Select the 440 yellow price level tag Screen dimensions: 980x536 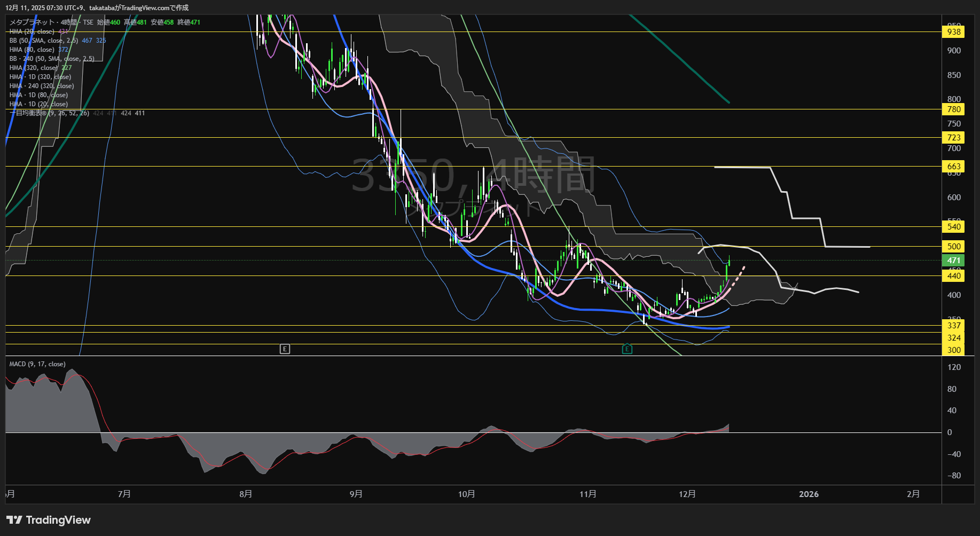pos(953,276)
